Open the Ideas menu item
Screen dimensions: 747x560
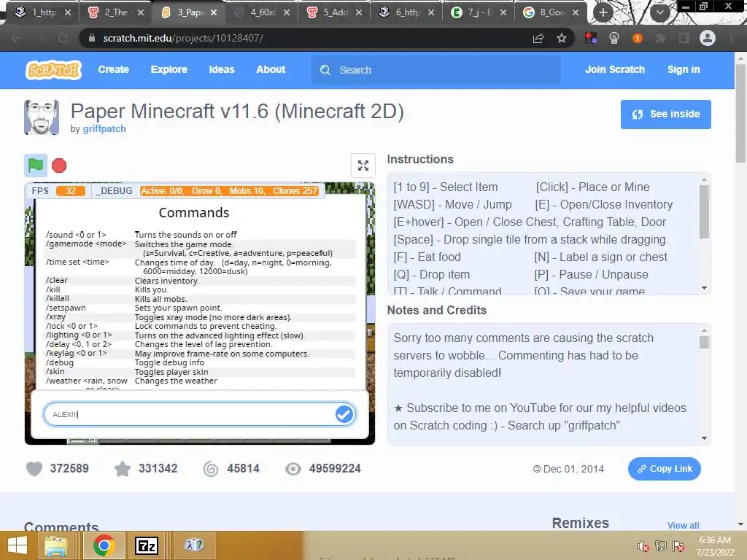(x=222, y=69)
